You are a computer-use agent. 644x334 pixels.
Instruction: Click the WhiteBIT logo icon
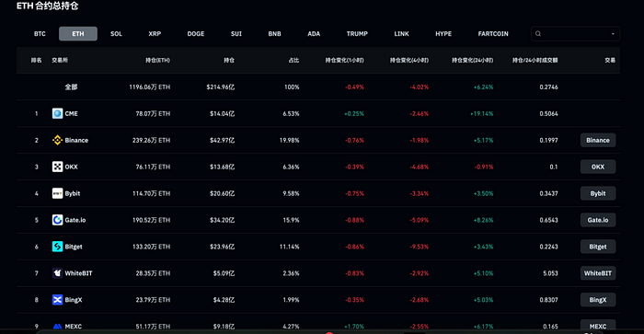pyautogui.click(x=57, y=273)
